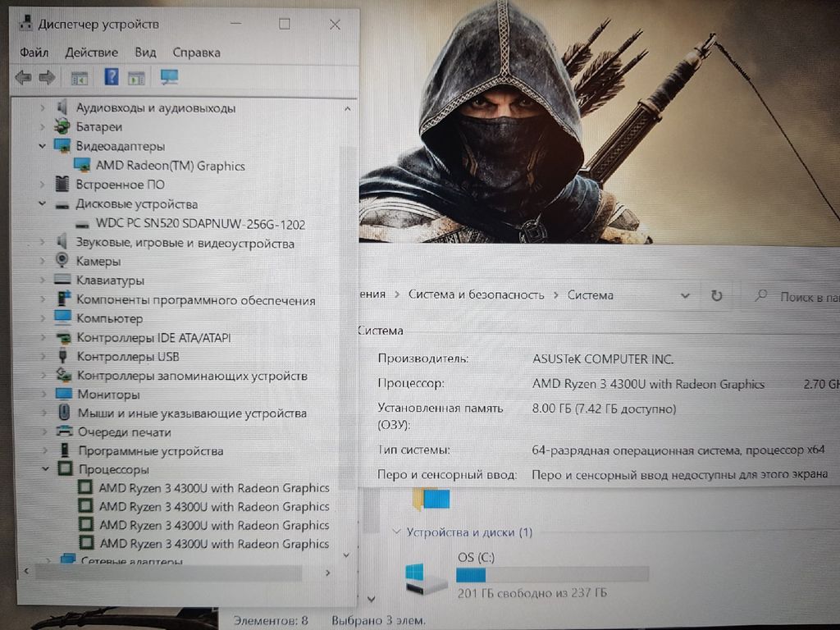Image resolution: width=840 pixels, height=630 pixels.
Task: Click the '201 ГБ свободно из 237 ГБ' text
Action: point(532,593)
